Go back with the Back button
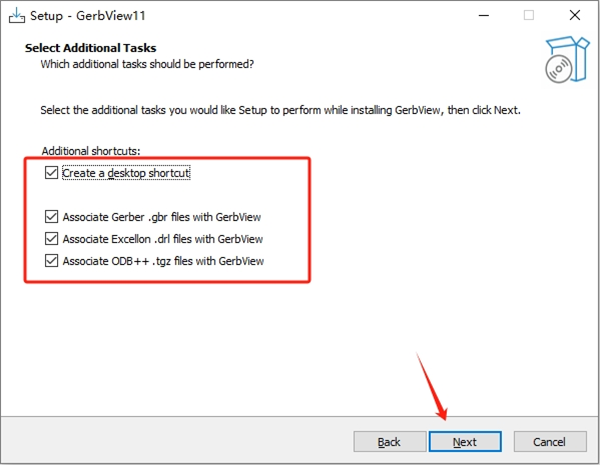 pyautogui.click(x=389, y=441)
